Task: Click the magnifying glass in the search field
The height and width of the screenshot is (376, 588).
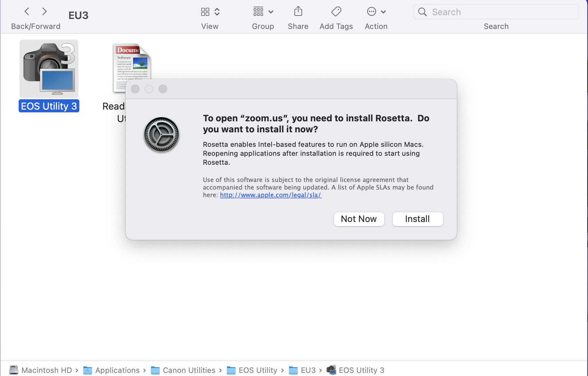Action: [422, 12]
